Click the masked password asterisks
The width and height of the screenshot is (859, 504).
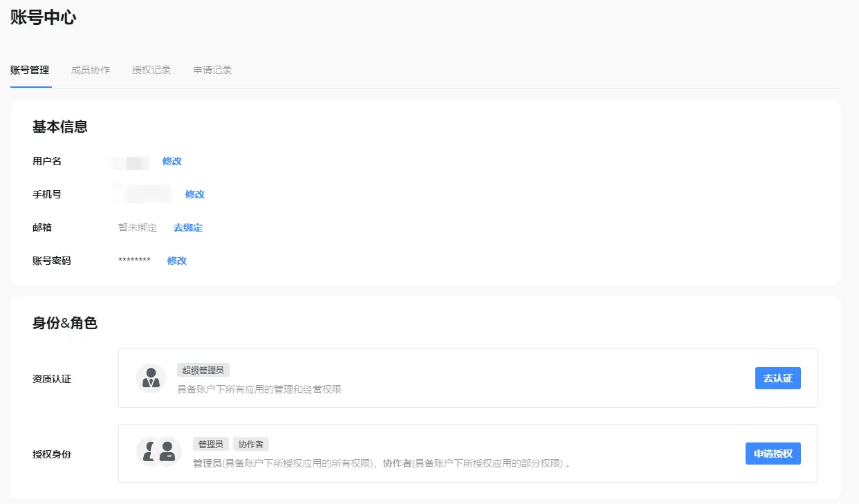point(134,261)
